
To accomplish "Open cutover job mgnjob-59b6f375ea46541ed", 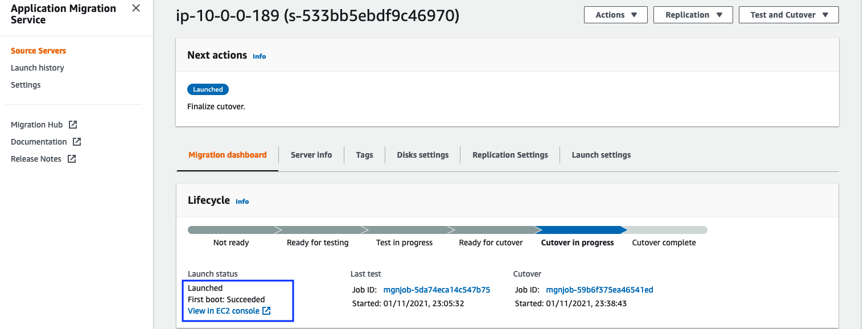I will (599, 290).
